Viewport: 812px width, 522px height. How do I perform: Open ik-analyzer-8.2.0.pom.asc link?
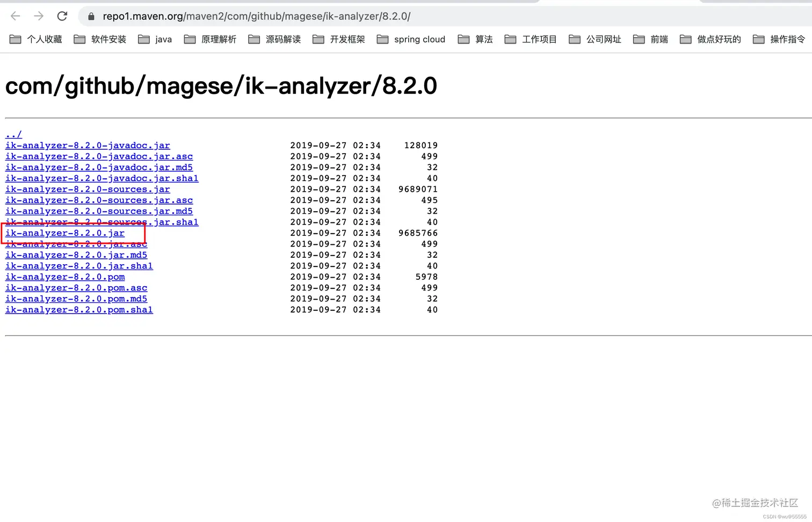[76, 288]
